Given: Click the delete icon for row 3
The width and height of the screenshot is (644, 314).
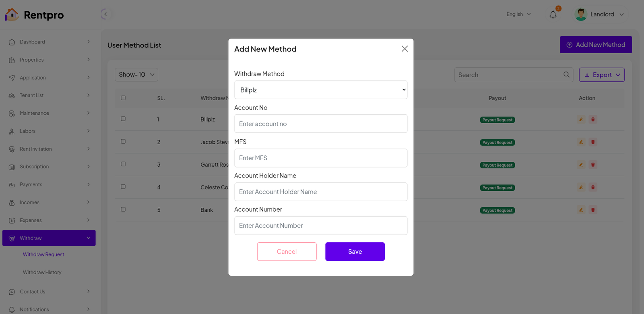Looking at the screenshot, I should (x=593, y=165).
